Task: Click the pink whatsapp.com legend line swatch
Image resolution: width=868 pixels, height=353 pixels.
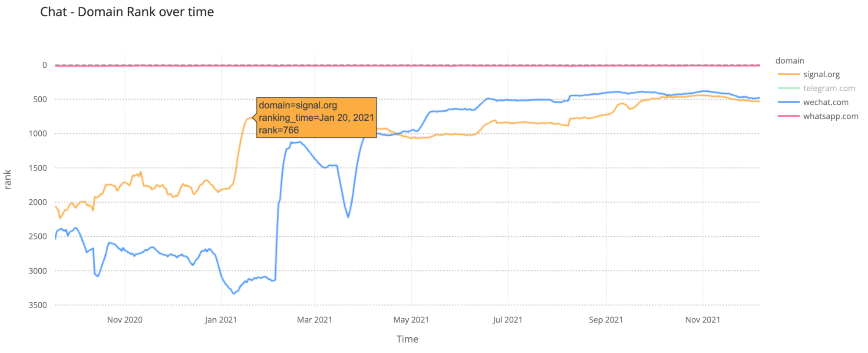Action: (x=788, y=116)
